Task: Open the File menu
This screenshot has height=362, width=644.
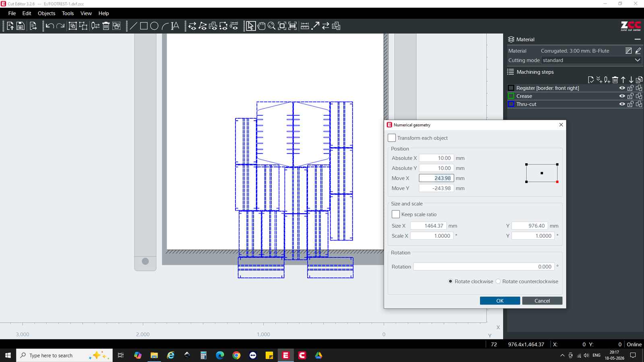Action: (x=12, y=13)
